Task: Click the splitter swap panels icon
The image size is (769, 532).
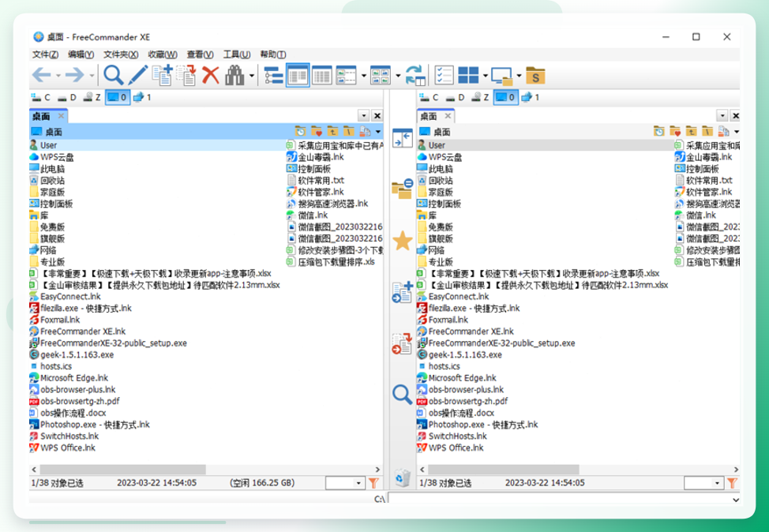Action: pos(402,138)
